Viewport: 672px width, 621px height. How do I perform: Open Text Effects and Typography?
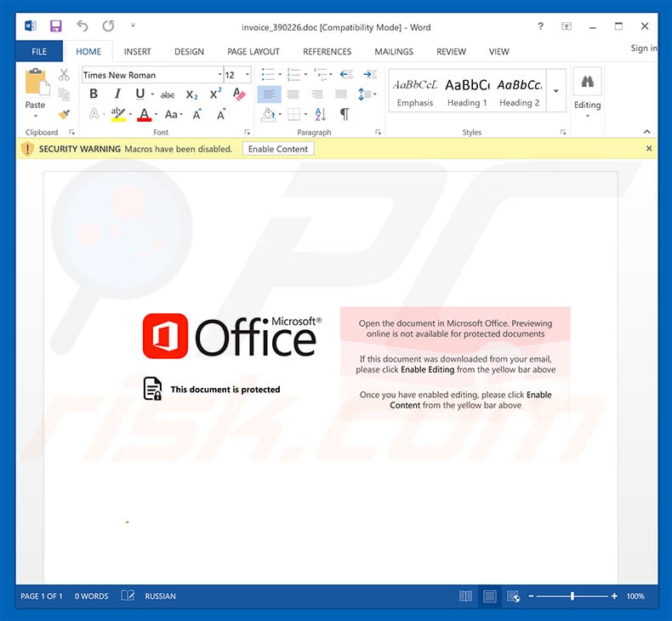coord(94,114)
